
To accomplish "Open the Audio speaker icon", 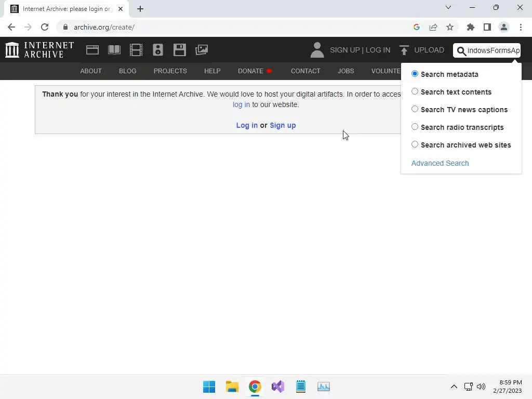I will click(158, 50).
